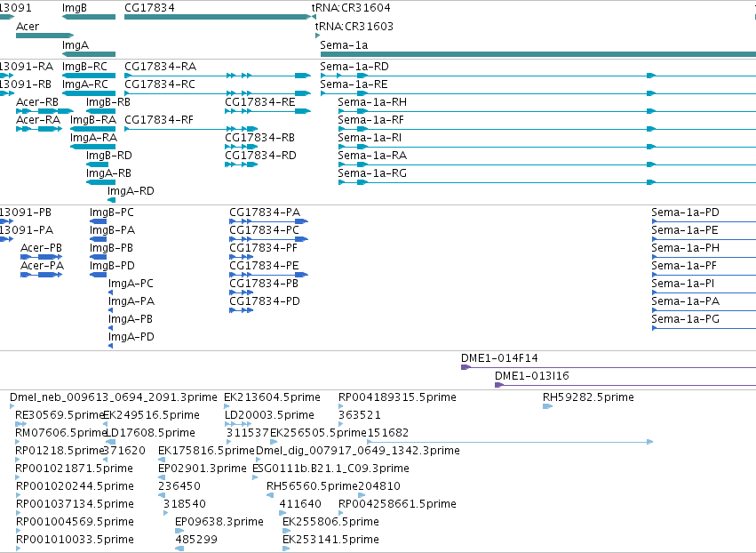Click the Sema-1a-PA protein label

[686, 301]
